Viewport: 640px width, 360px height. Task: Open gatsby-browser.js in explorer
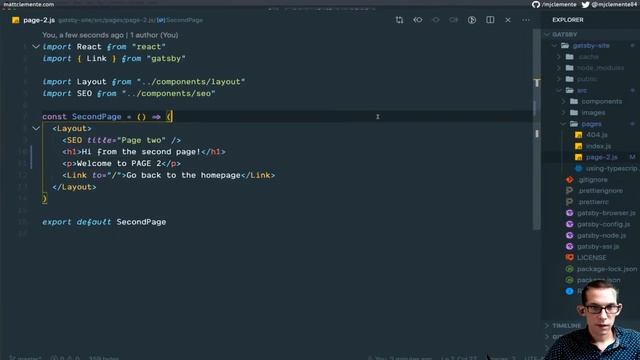(606, 213)
